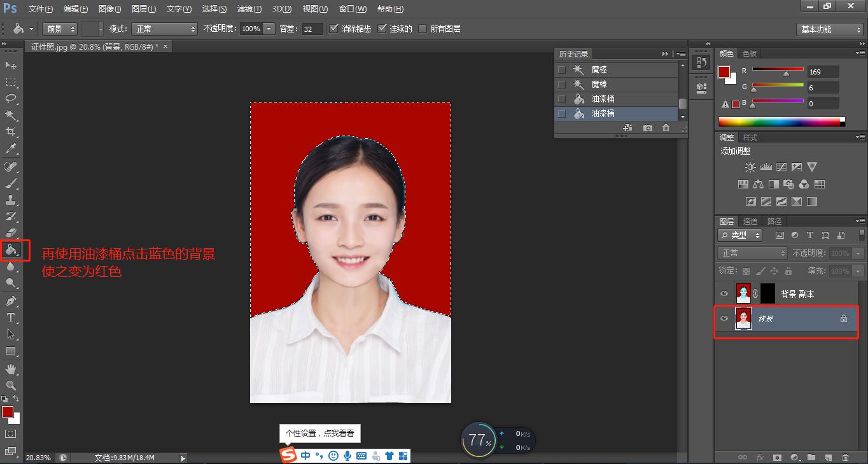Toggle the 消除锯齿 checkbox
The image size is (868, 464).
(333, 28)
